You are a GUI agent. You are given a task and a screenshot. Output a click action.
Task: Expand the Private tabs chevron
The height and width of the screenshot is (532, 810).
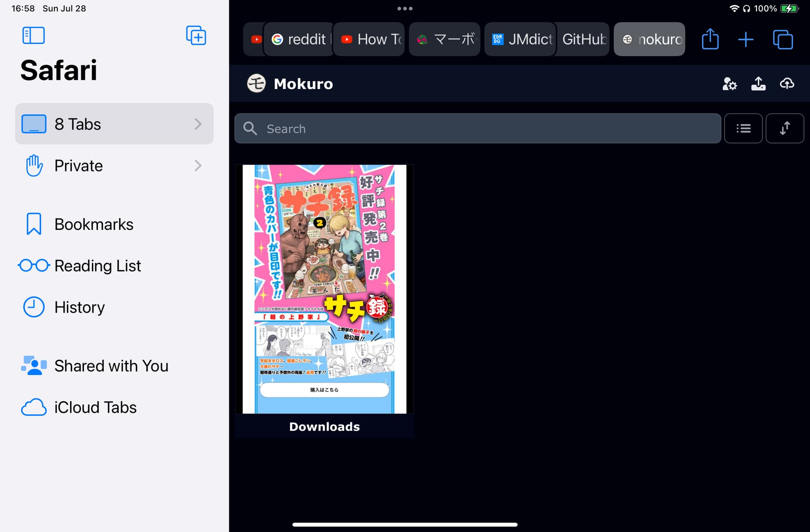click(198, 165)
